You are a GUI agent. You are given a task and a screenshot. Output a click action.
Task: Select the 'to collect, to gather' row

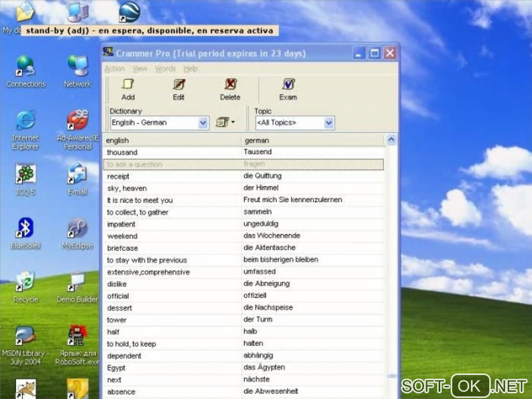[244, 212]
